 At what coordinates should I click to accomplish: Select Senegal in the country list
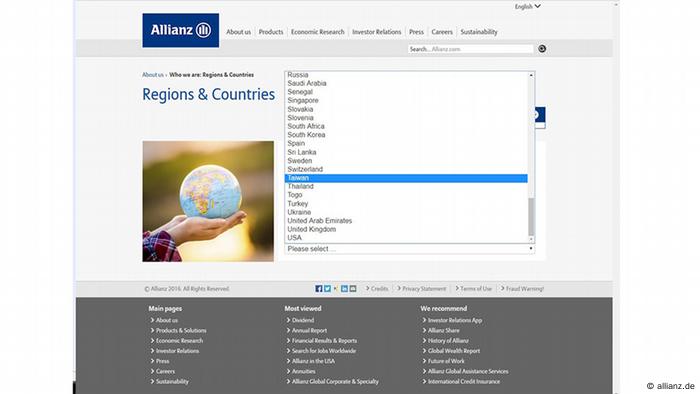406,92
